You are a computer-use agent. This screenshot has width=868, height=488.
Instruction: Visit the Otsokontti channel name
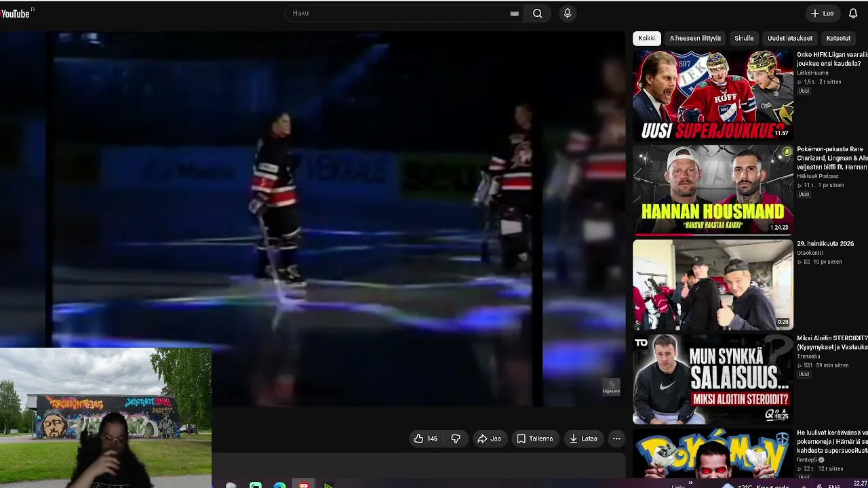(x=810, y=253)
